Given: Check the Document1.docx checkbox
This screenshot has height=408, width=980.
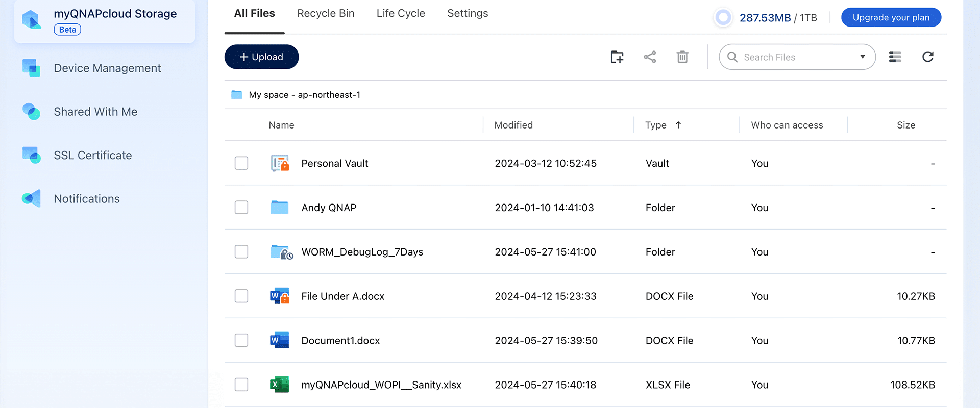Looking at the screenshot, I should (x=241, y=340).
